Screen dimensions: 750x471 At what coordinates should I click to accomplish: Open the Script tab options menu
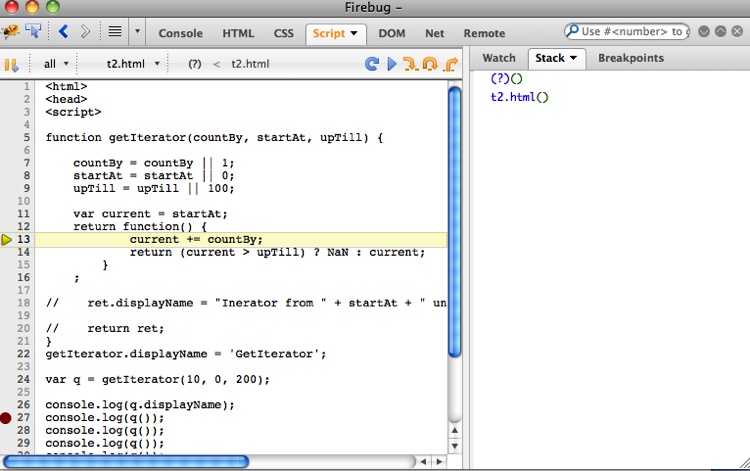[354, 33]
